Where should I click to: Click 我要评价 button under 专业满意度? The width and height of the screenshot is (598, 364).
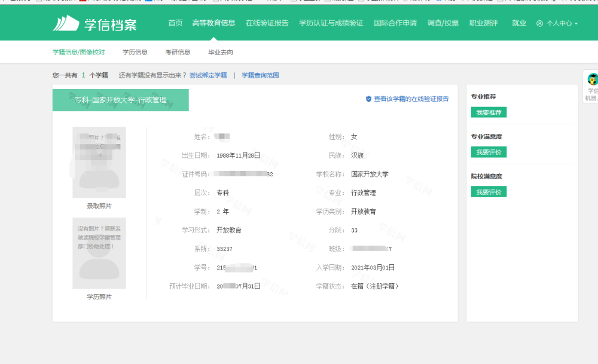tap(489, 152)
